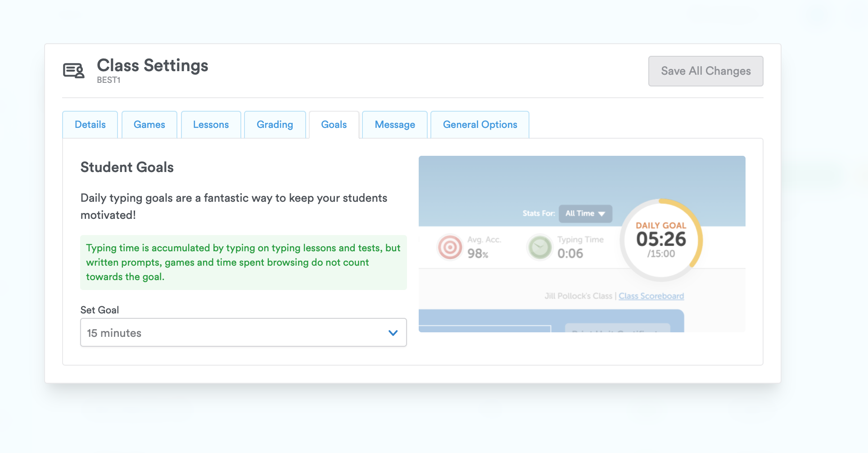The width and height of the screenshot is (868, 453).
Task: Click the Set Goal chevron icon
Action: tap(392, 333)
